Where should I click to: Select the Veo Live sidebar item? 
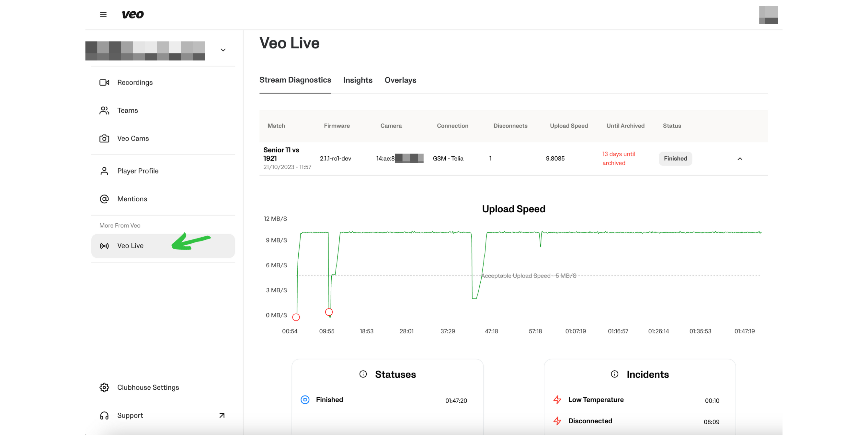[x=163, y=246]
